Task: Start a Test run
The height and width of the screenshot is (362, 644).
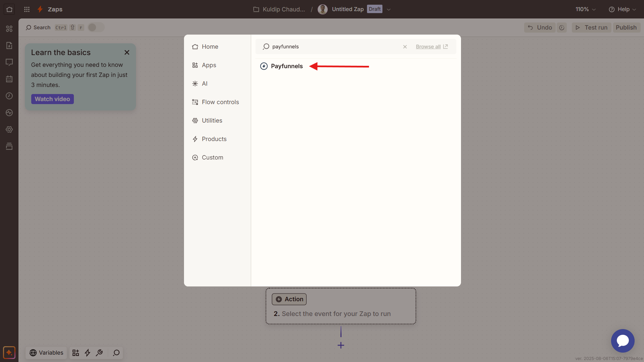Action: point(591,28)
